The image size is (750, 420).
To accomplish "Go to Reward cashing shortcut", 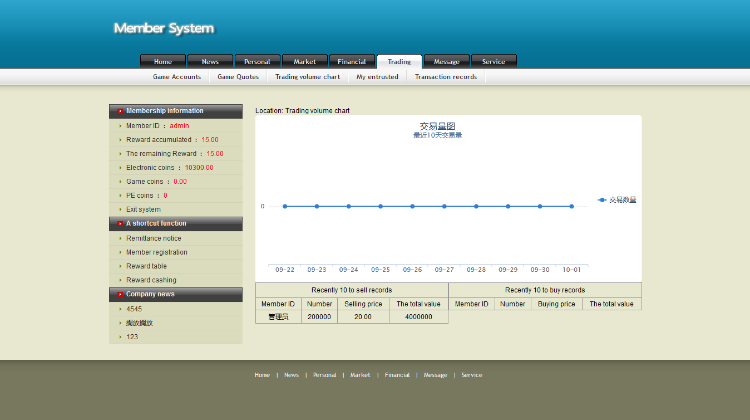I will tap(151, 280).
